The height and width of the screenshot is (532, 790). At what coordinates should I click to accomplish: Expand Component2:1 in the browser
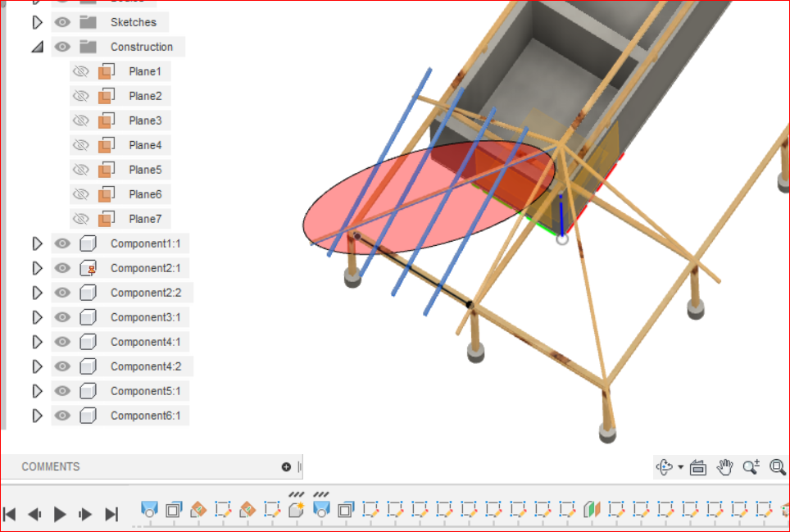click(37, 268)
